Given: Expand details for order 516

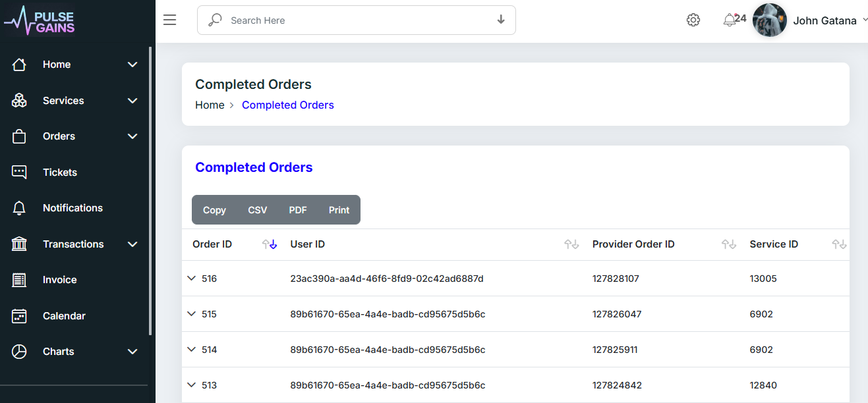Looking at the screenshot, I should coord(191,278).
